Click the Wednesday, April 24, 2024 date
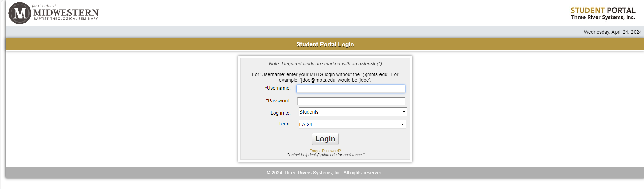The width and height of the screenshot is (644, 189). point(612,32)
